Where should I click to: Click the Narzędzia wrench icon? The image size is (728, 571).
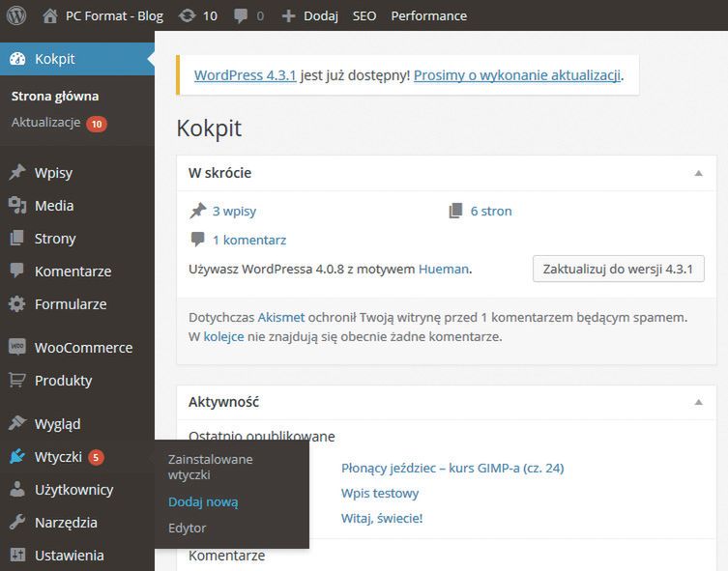tap(16, 523)
